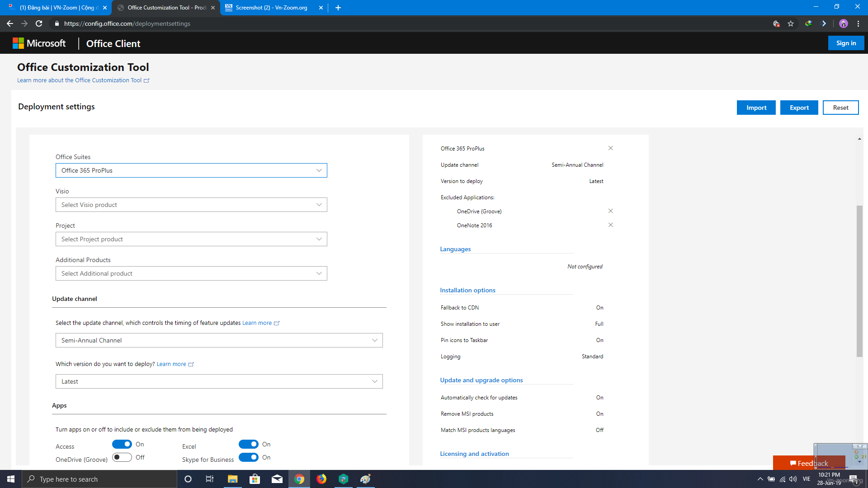868x488 pixels.
Task: Open Learn more about Office Customization Tool
Action: pyautogui.click(x=83, y=80)
